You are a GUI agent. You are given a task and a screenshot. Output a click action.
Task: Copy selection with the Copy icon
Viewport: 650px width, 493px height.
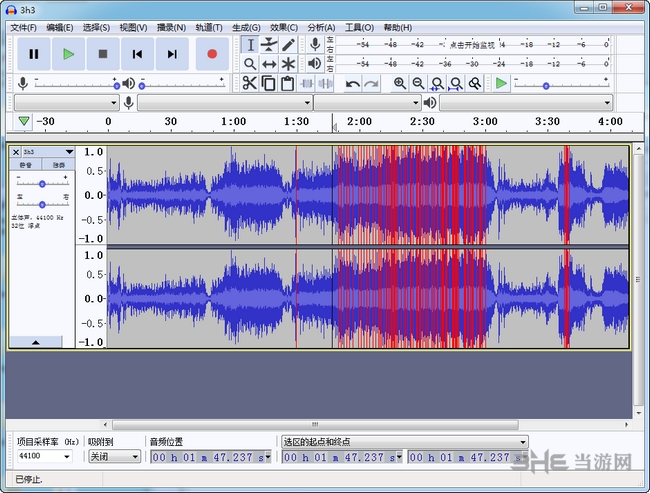(269, 83)
